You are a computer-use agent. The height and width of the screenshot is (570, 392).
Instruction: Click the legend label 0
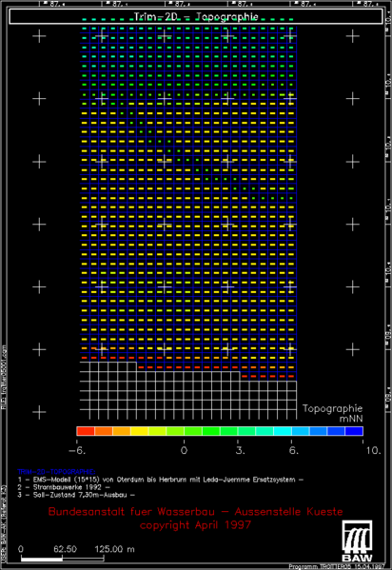click(184, 451)
